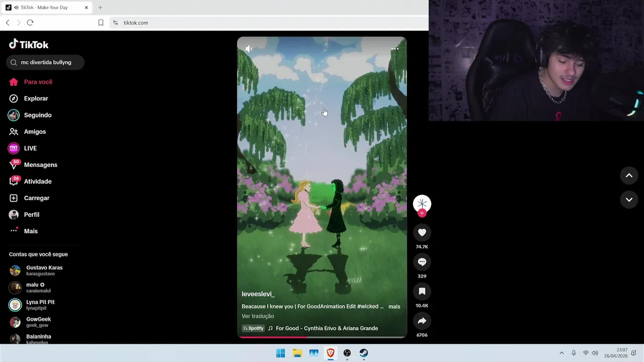Click the leveeslevi_ username

pyautogui.click(x=258, y=294)
